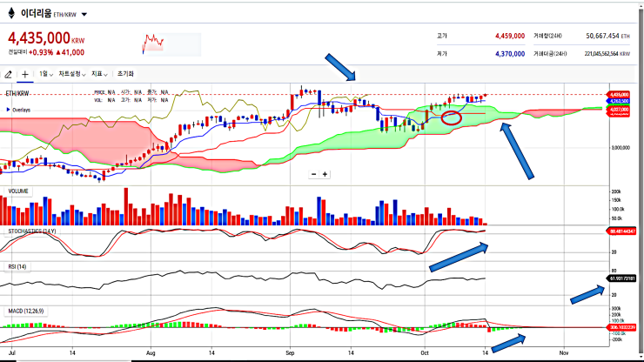Select the STOCHASTICS (14,Y) indicator label
The height and width of the screenshot is (362, 644).
(32, 231)
